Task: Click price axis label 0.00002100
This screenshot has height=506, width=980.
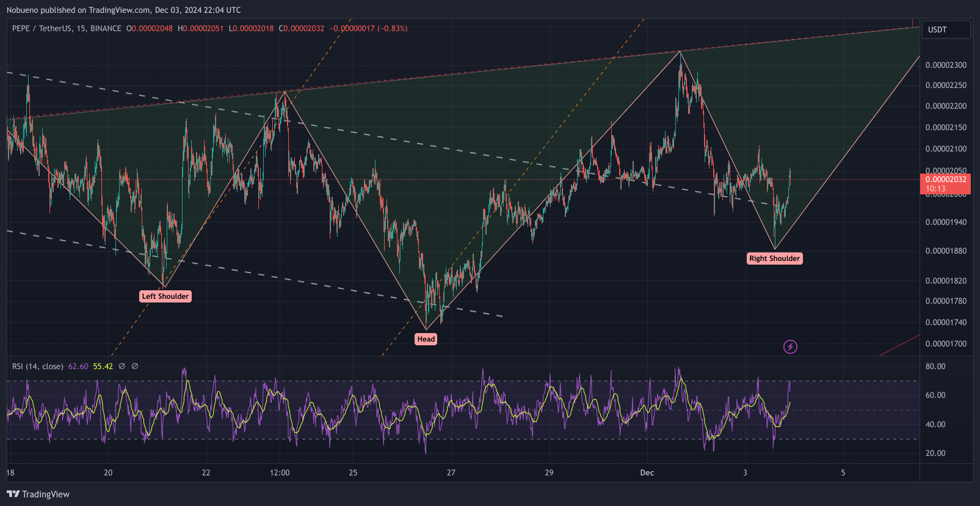Action: [x=946, y=148]
